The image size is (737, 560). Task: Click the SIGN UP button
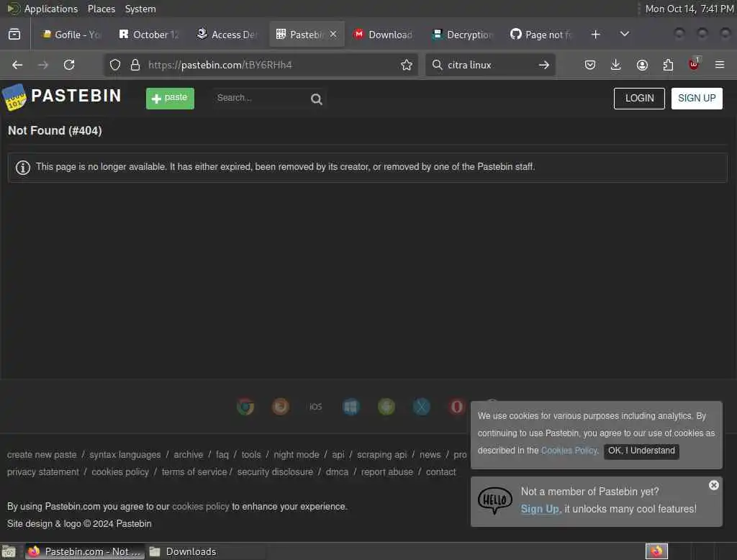697,99
